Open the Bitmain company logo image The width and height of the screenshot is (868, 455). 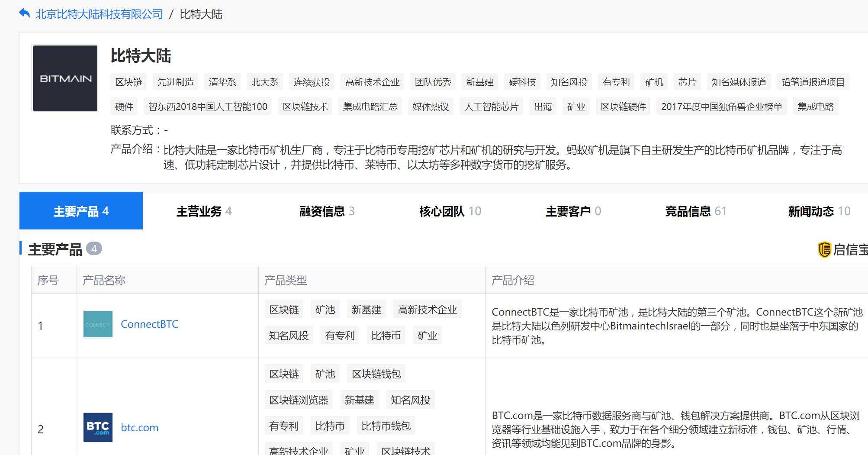click(65, 78)
